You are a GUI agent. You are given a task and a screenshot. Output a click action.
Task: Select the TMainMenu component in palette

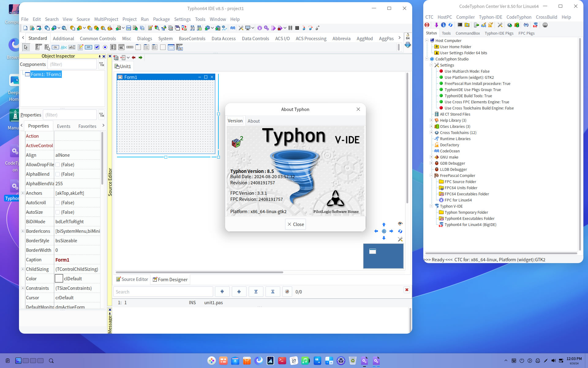click(38, 47)
